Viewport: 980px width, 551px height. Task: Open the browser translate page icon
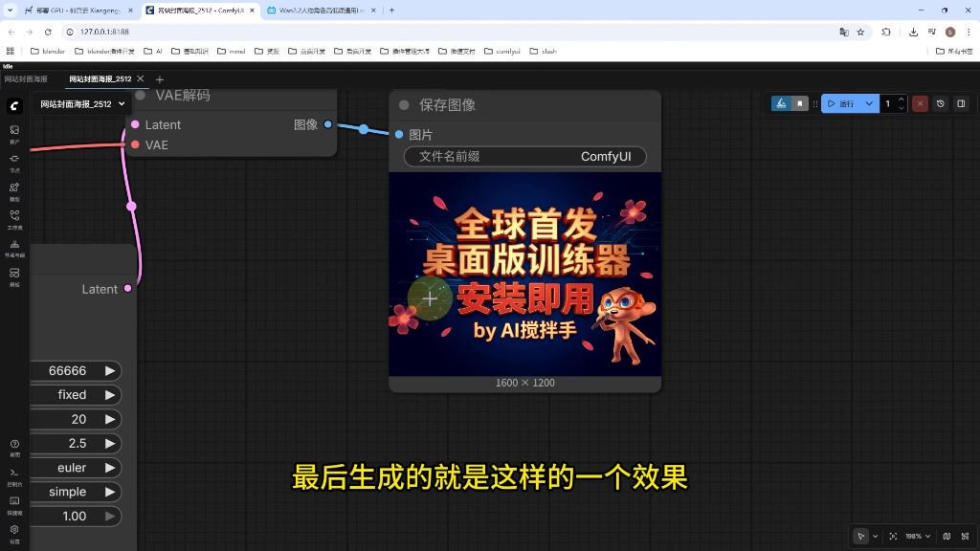click(844, 32)
